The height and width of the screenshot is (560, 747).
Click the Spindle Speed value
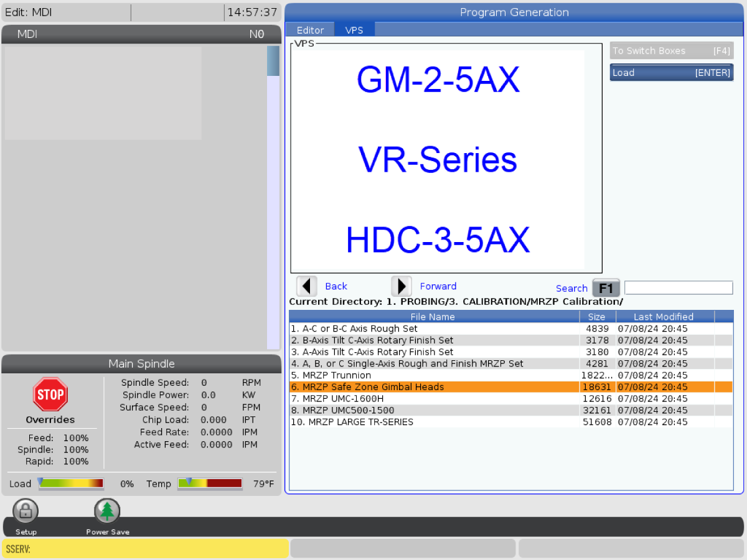204,383
